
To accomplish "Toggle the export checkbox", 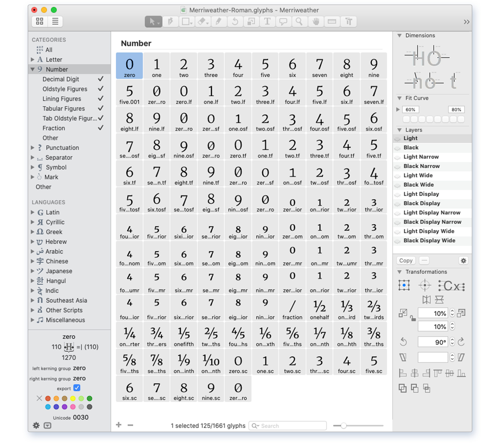I will tap(77, 388).
